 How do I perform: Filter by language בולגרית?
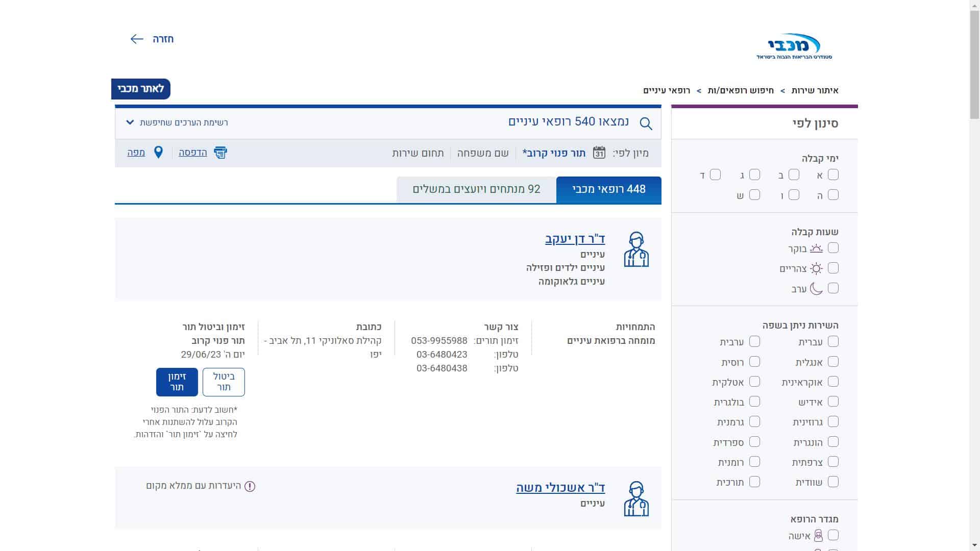(x=754, y=401)
